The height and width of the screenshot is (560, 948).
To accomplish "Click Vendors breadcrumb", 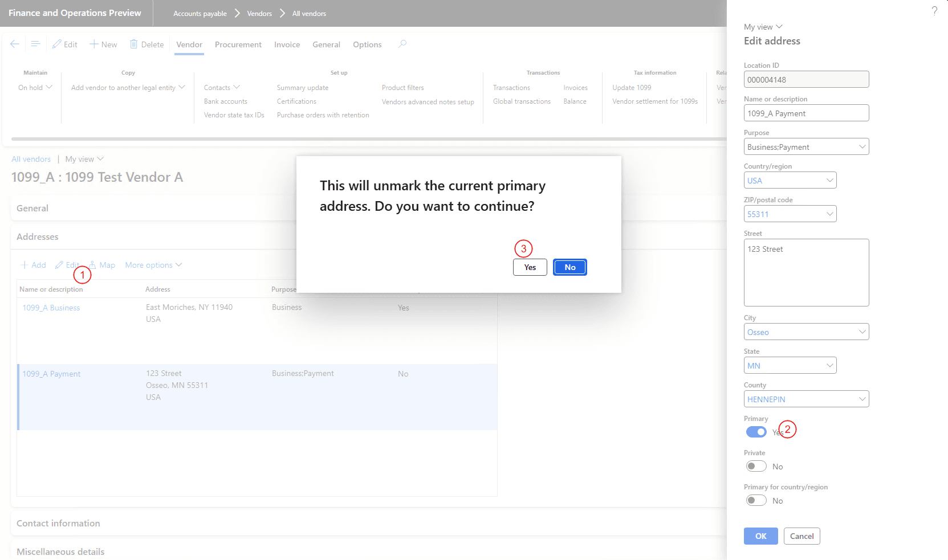I will (259, 14).
